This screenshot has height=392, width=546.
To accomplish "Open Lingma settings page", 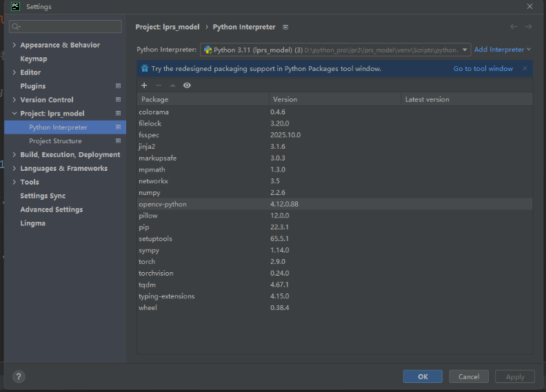I will click(x=32, y=223).
